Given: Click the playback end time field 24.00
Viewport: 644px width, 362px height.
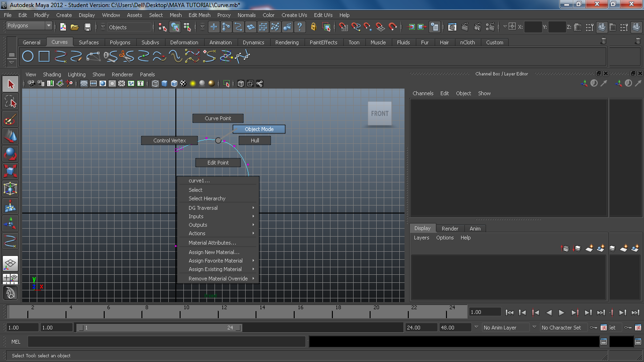Looking at the screenshot, I should coord(421,328).
